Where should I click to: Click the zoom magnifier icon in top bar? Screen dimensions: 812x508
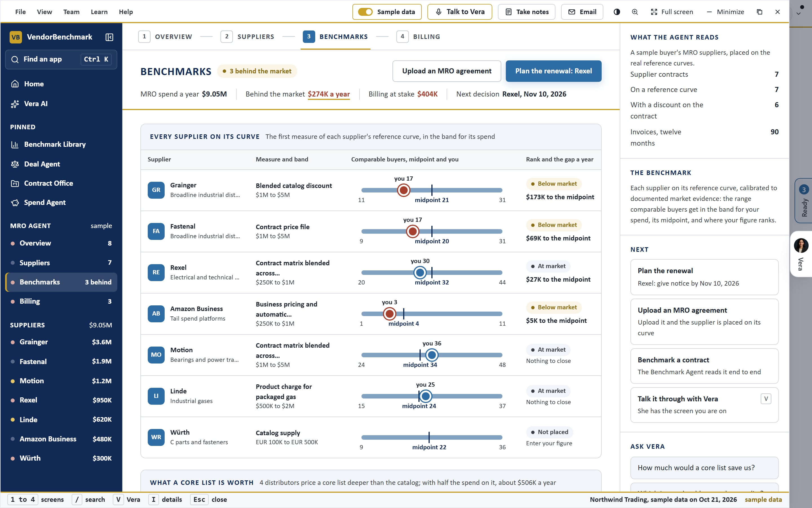coord(635,12)
